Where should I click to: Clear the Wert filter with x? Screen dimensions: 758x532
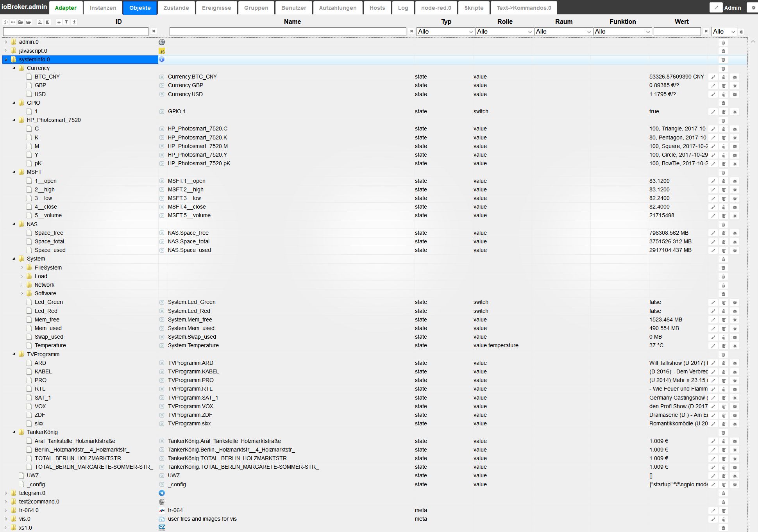click(x=706, y=31)
